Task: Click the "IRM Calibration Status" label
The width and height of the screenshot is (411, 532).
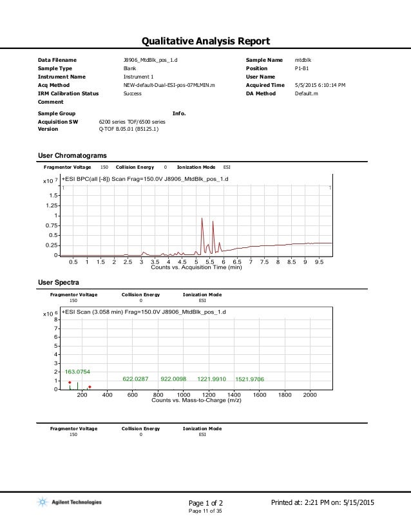Action: pos(68,93)
